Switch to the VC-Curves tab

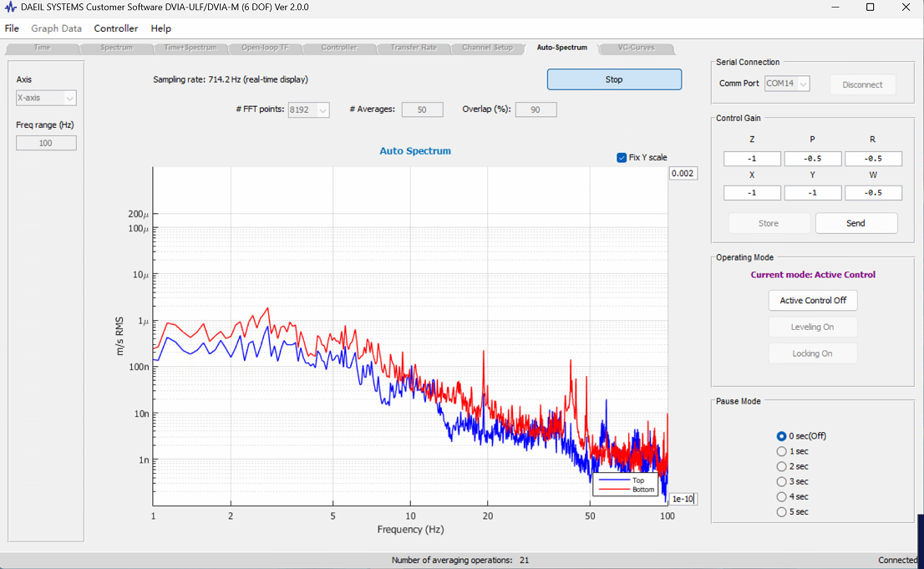pyautogui.click(x=636, y=48)
